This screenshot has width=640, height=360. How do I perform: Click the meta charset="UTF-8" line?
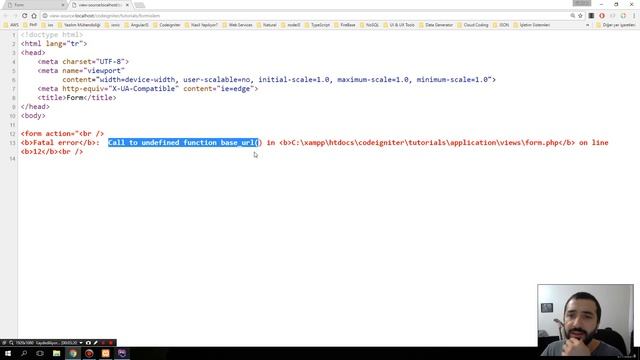(83, 62)
